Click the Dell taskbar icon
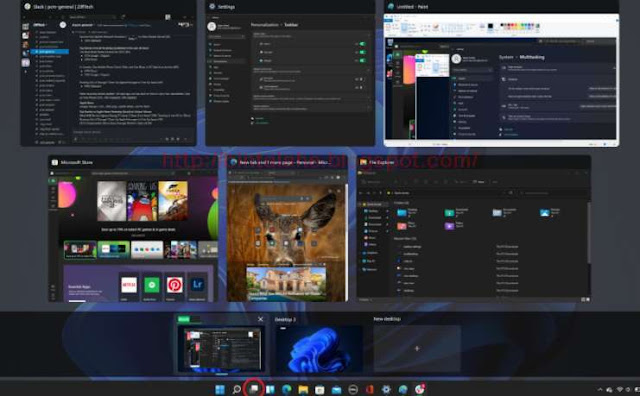 click(x=353, y=389)
